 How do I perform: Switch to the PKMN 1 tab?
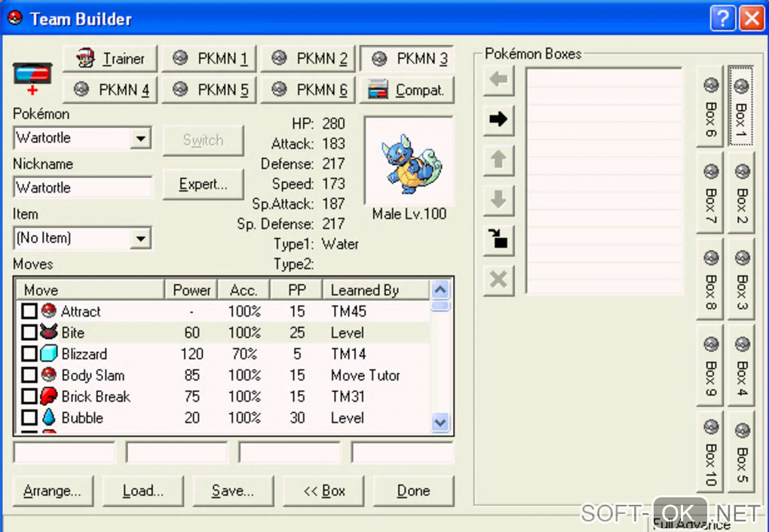[209, 59]
